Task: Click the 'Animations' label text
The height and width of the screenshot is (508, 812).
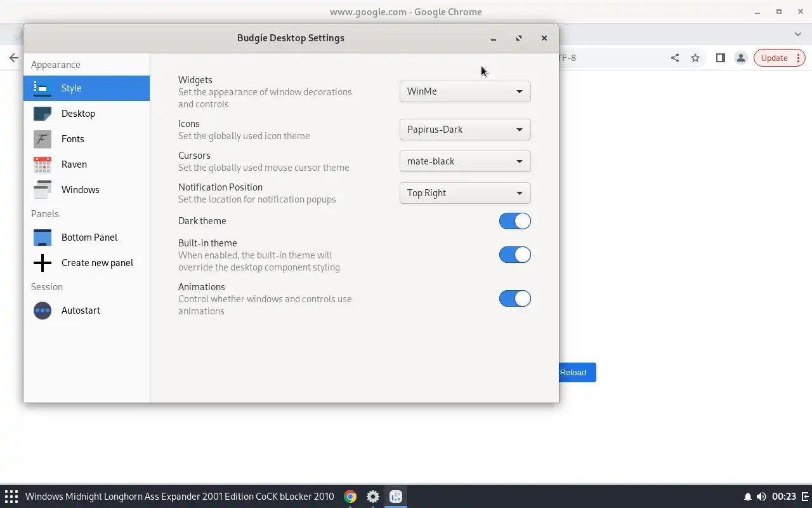Action: coord(202,287)
